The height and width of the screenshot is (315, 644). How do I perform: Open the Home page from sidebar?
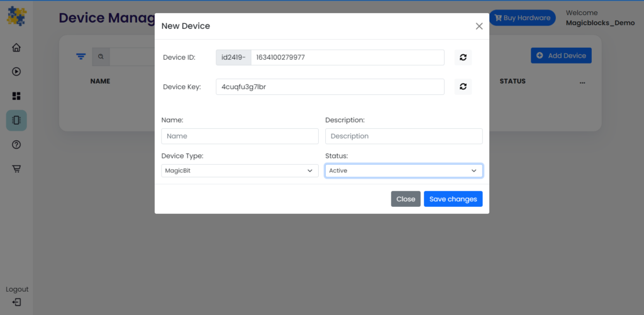tap(16, 48)
